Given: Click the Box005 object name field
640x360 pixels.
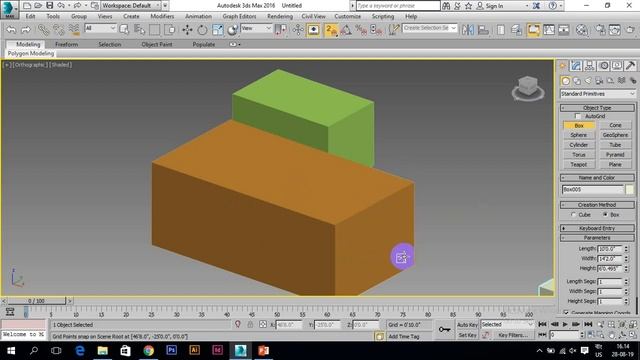Looking at the screenshot, I should click(x=593, y=189).
